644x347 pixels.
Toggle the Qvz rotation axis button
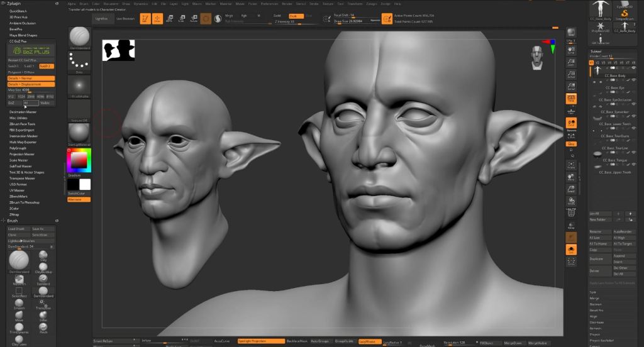571,144
